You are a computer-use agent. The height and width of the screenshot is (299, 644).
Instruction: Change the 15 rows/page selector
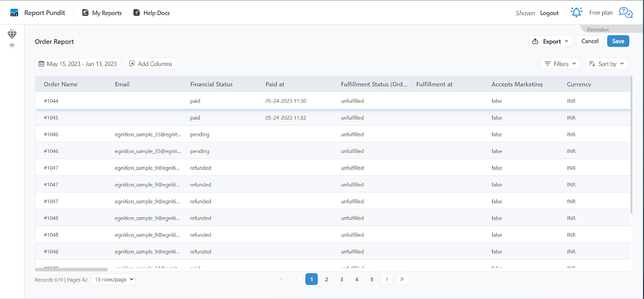pyautogui.click(x=114, y=279)
